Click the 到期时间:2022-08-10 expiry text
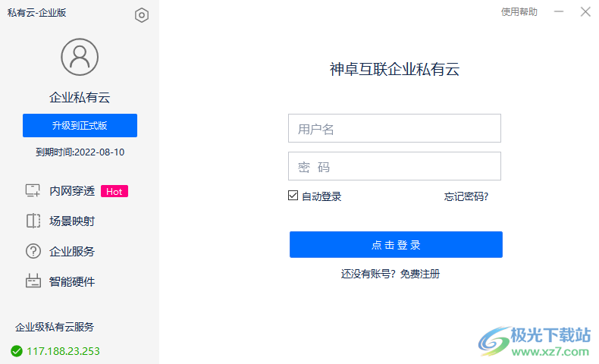This screenshot has height=364, width=599. 80,152
